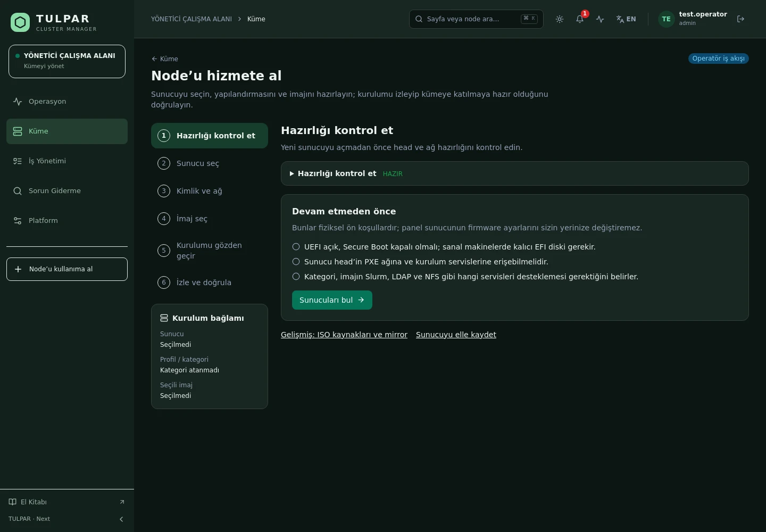Open the Yönetici Çalışma Alanı workspace selector
Screen dimensions: 766x532
(x=67, y=61)
